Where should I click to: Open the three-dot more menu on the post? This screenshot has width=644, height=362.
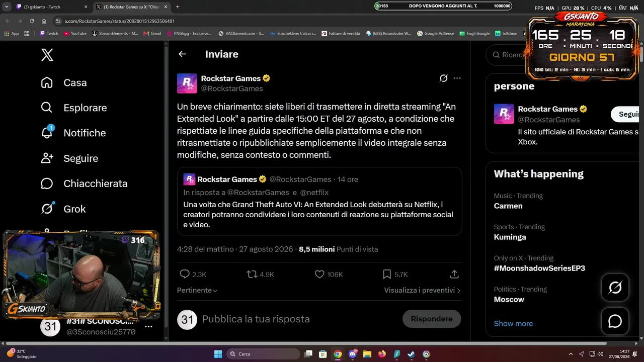(x=457, y=78)
